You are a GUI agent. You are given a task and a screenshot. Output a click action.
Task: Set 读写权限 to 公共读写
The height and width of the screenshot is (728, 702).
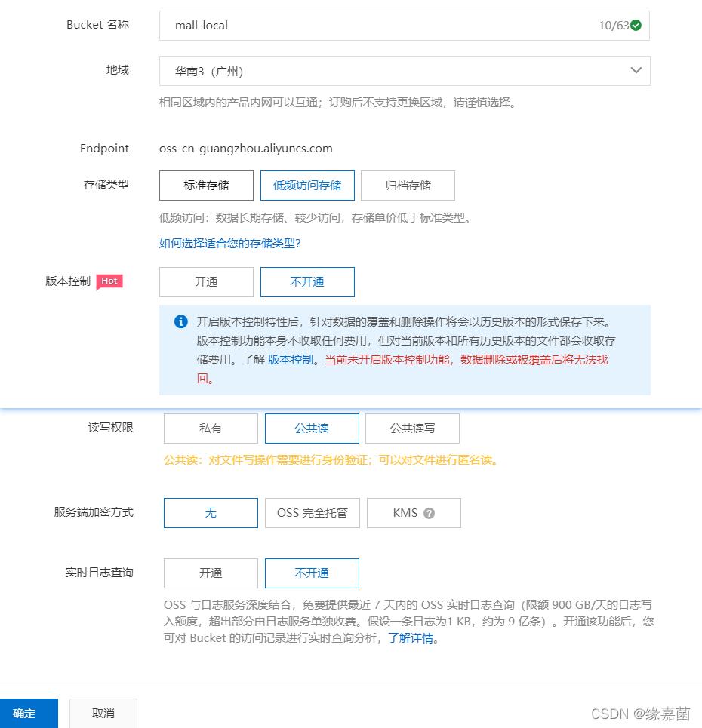click(413, 429)
